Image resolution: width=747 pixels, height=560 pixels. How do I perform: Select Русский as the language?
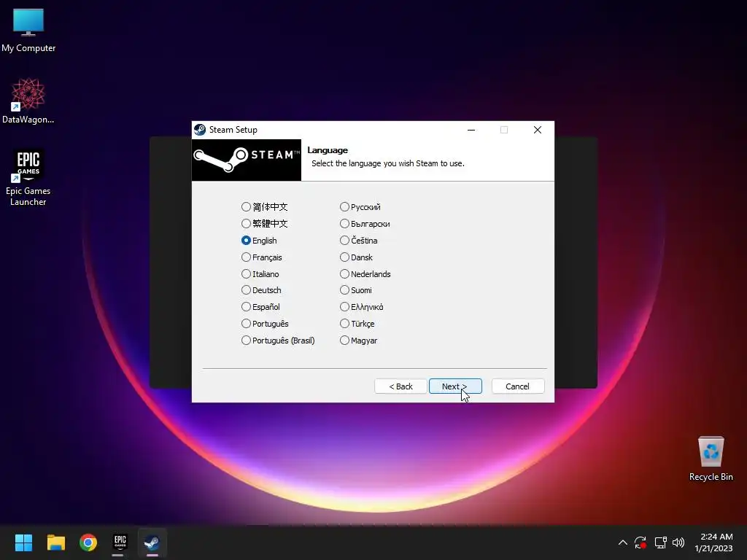pyautogui.click(x=360, y=206)
